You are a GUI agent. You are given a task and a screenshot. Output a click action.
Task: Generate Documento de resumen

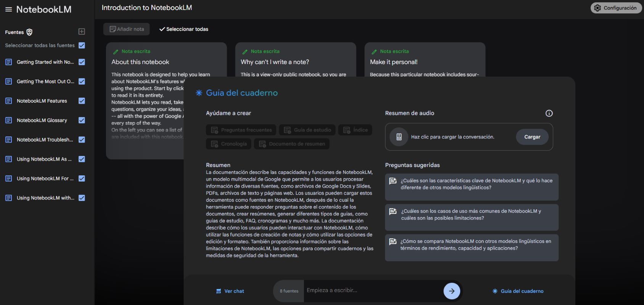pos(292,144)
